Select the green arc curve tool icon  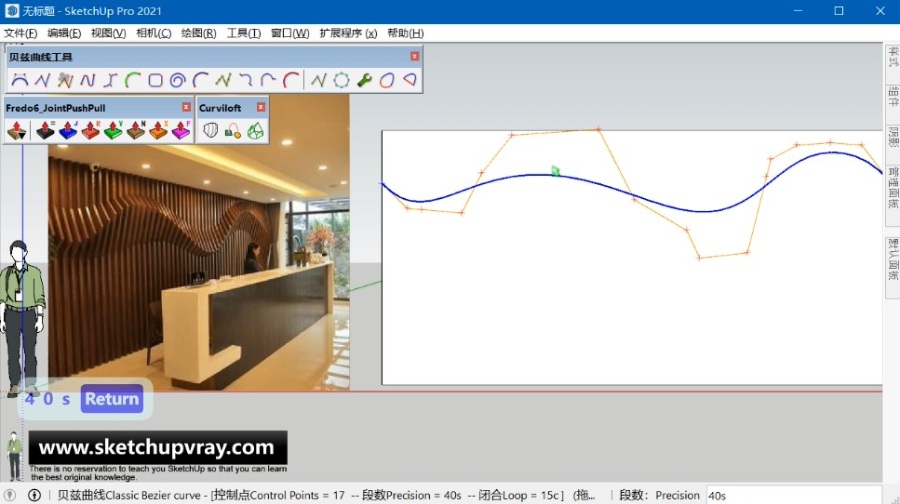pyautogui.click(x=133, y=80)
